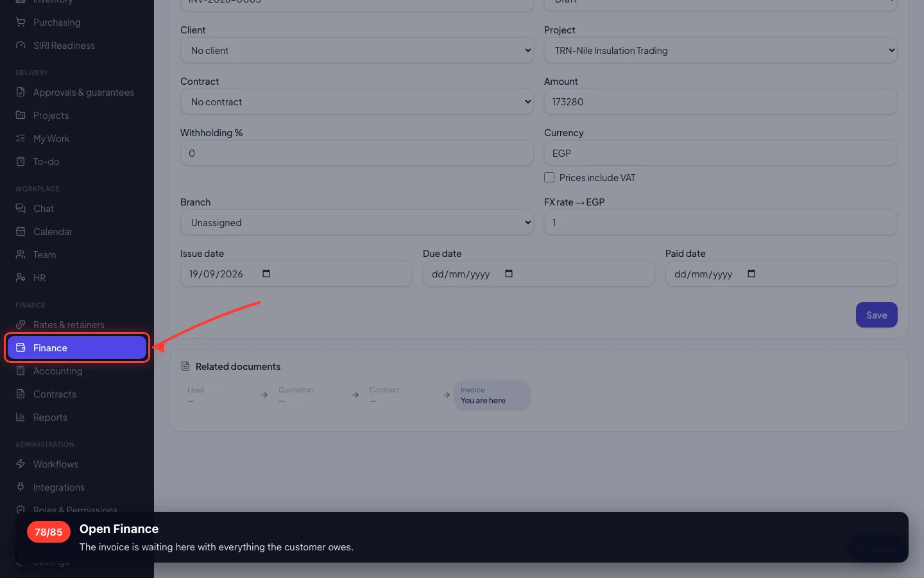Click the Related documents file icon
The width and height of the screenshot is (924, 578).
tap(185, 366)
